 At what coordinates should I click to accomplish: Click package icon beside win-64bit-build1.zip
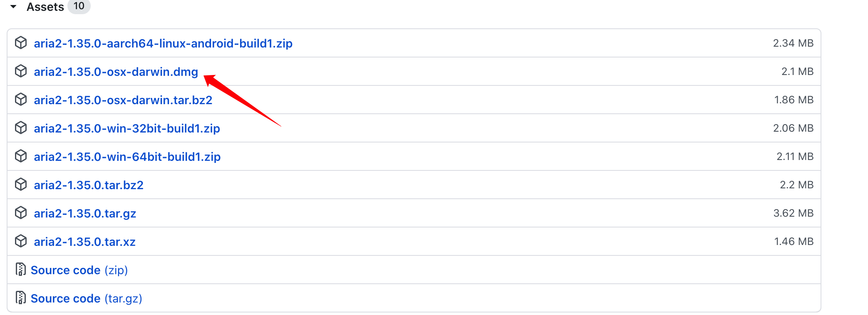(x=21, y=156)
